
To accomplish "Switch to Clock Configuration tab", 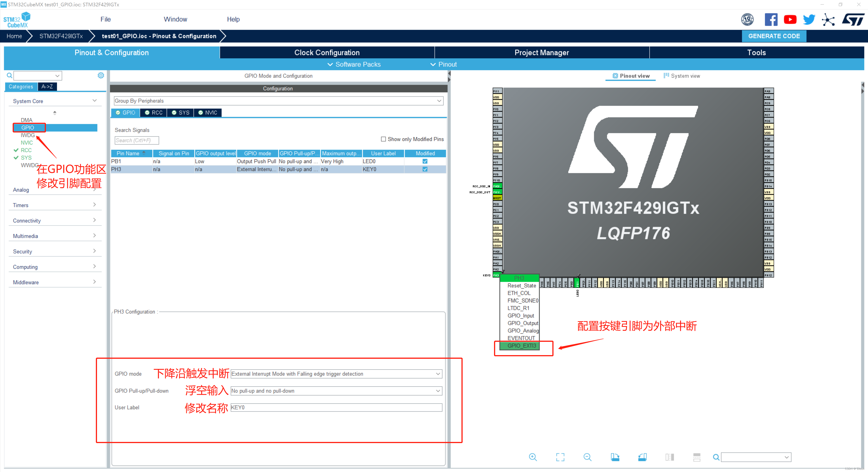I will click(327, 52).
